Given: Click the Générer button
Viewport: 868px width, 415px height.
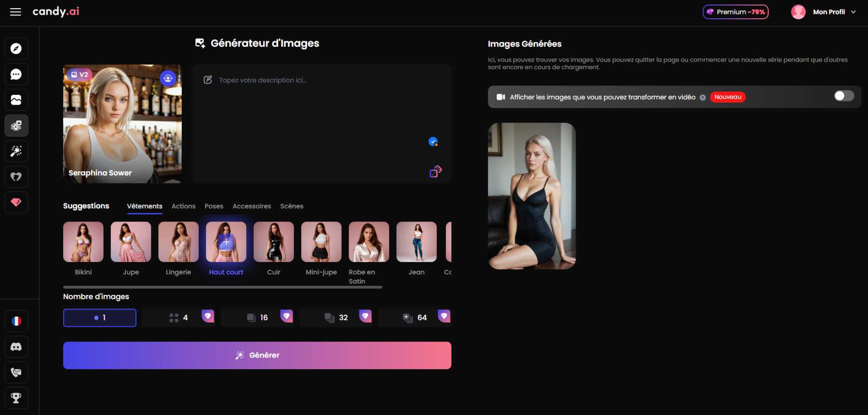Looking at the screenshot, I should [x=257, y=355].
